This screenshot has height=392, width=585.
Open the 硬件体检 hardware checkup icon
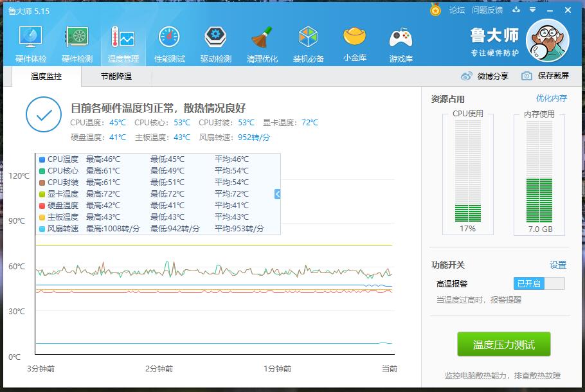pos(31,37)
